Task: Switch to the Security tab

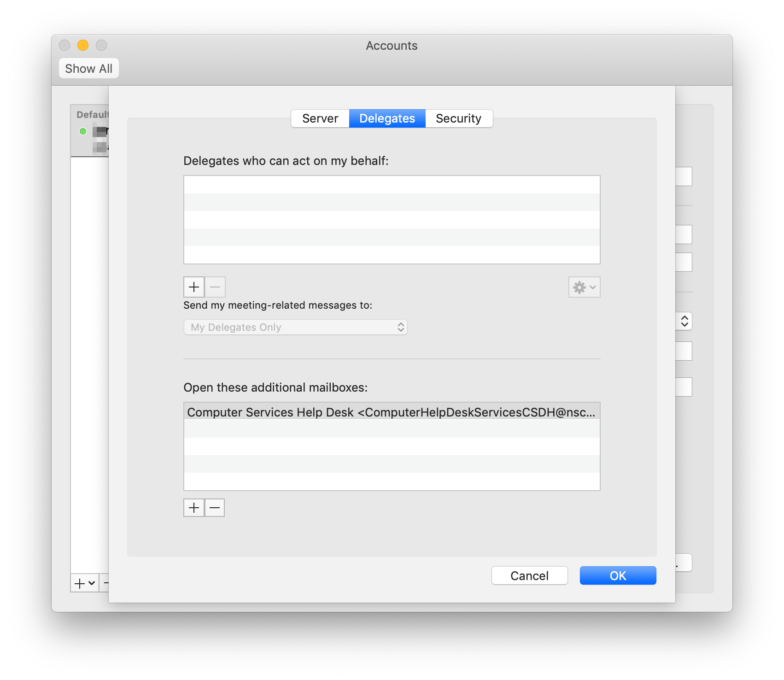Action: point(458,118)
